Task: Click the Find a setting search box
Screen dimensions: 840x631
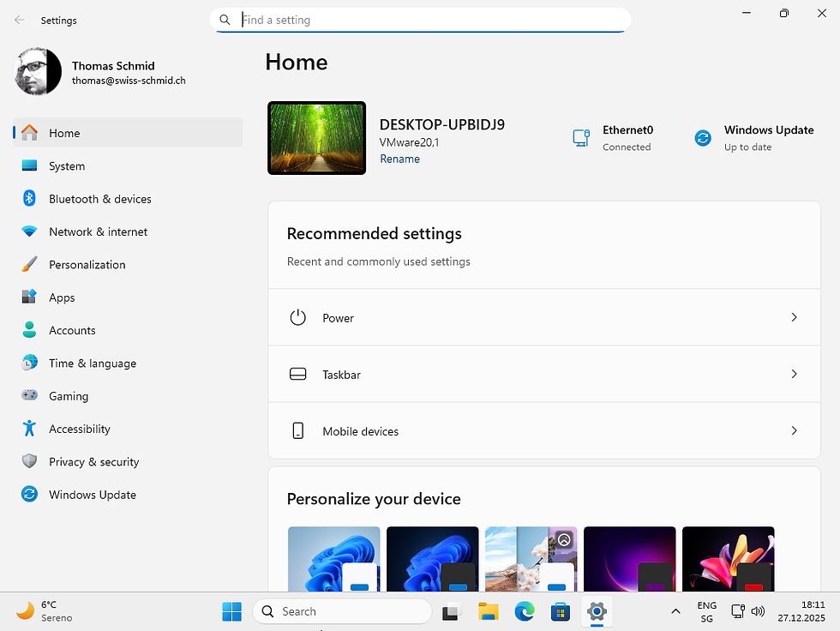Action: coord(421,20)
